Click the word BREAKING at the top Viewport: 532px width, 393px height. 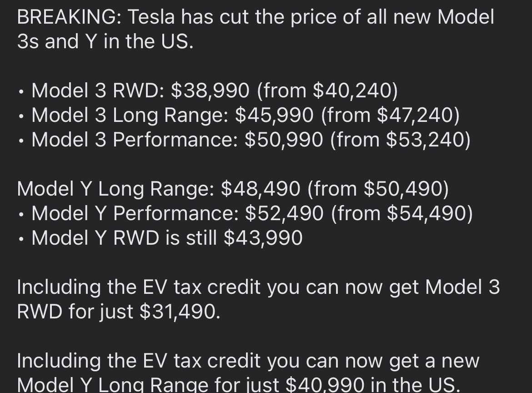(x=66, y=17)
